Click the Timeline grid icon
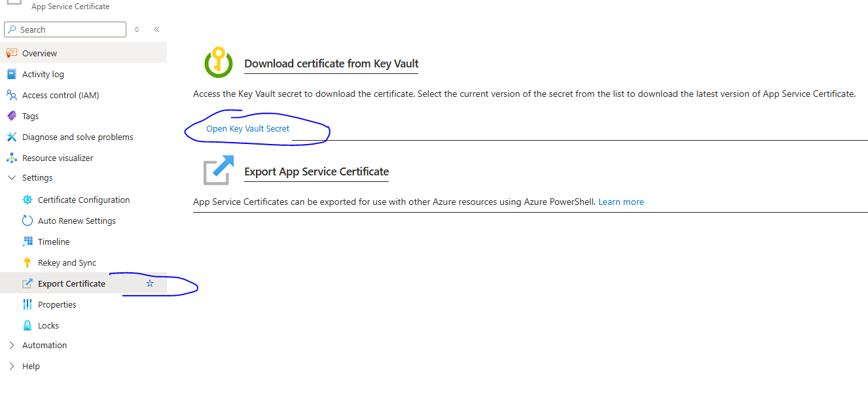This screenshot has width=868, height=394. click(x=27, y=242)
